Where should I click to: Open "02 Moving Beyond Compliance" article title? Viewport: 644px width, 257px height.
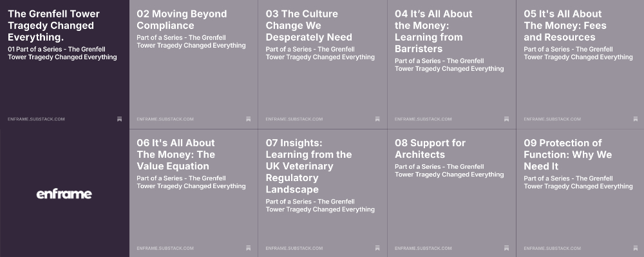[182, 20]
